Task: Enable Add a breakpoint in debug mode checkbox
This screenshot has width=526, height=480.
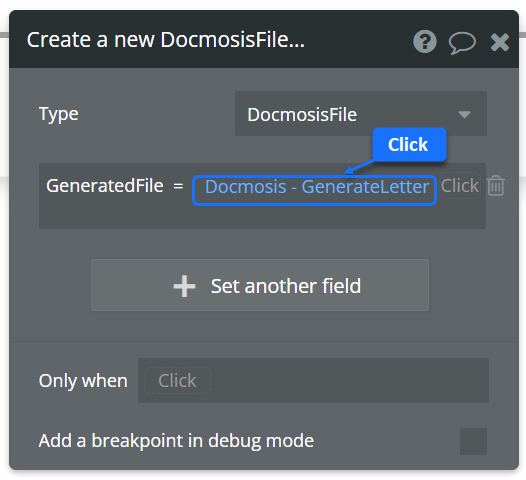Action: pyautogui.click(x=473, y=441)
